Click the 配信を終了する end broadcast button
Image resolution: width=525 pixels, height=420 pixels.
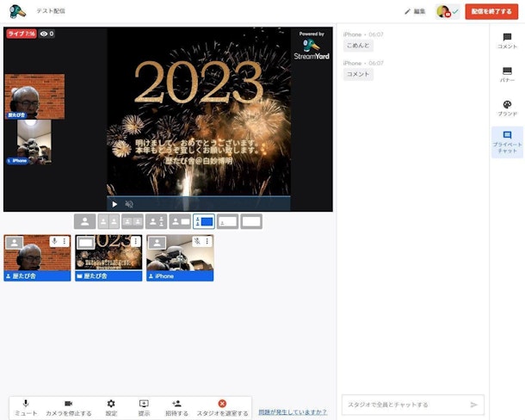pos(491,11)
